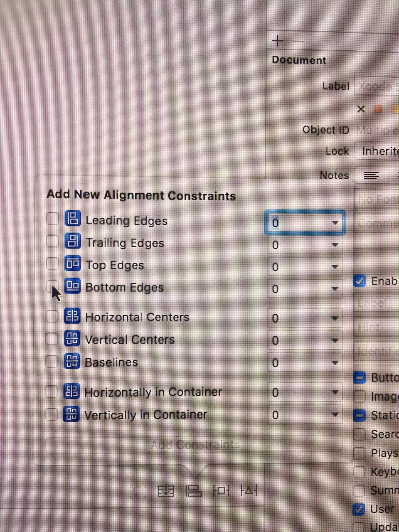399x532 pixels.
Task: Uncheck the Enabled accessibility checkbox
Action: pos(360,281)
